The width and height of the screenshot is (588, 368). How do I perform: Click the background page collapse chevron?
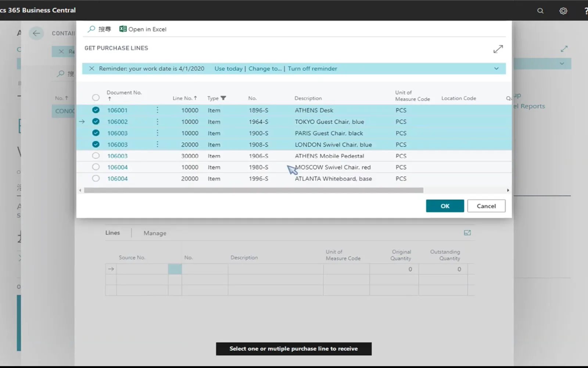pos(562,64)
